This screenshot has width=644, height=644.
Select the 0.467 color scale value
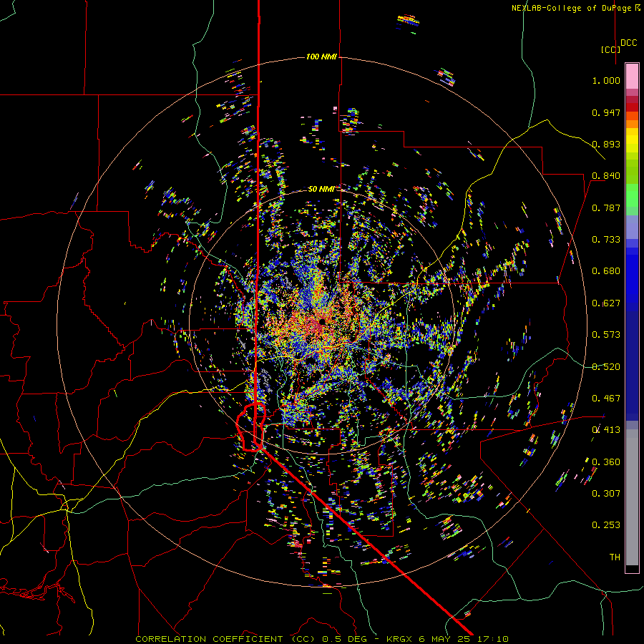pyautogui.click(x=606, y=399)
